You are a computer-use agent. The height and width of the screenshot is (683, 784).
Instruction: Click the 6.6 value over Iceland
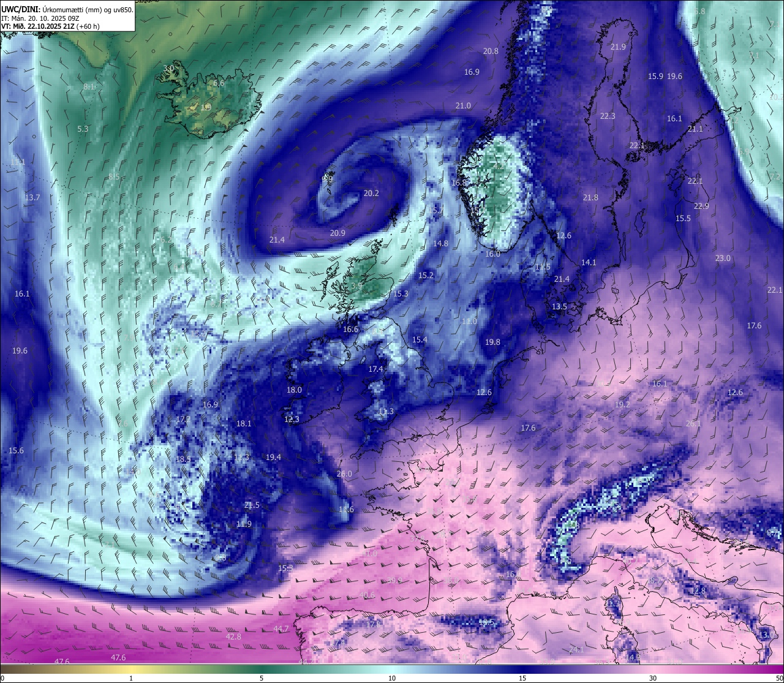point(219,83)
